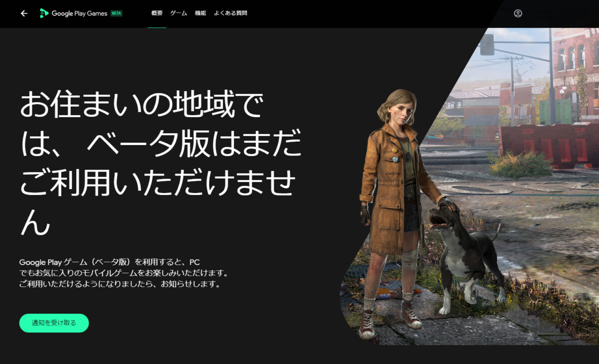
Task: Go to the よくある質問 tab
Action: point(231,13)
